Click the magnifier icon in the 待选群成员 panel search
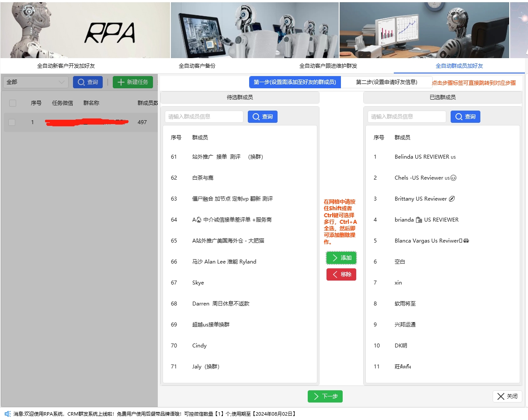Image resolution: width=528 pixels, height=420 pixels. click(x=256, y=116)
